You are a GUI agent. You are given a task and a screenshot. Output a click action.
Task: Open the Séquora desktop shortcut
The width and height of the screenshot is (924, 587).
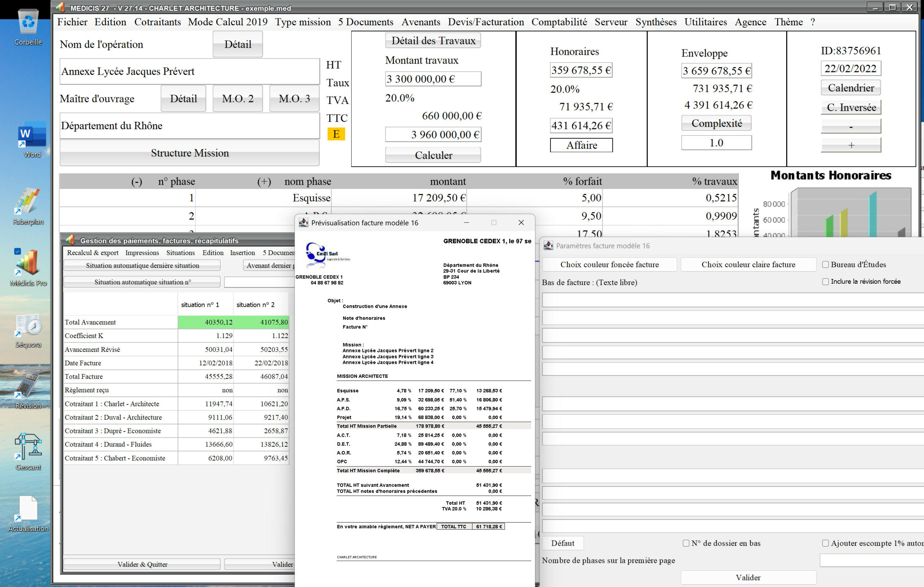[x=28, y=325]
